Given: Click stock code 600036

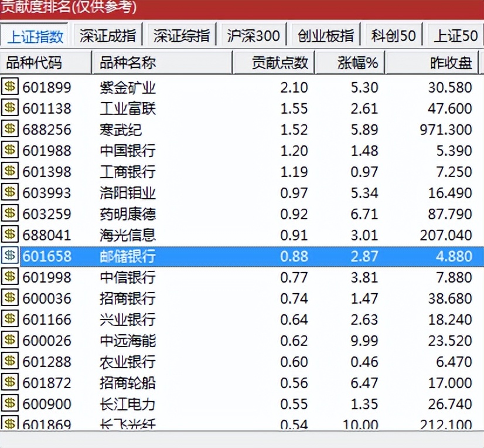Looking at the screenshot, I should tap(47, 298).
